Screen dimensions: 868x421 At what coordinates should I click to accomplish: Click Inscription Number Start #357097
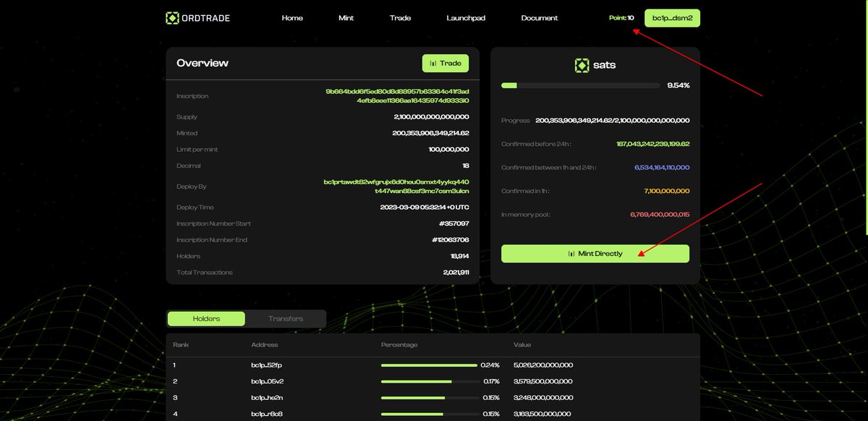click(454, 224)
